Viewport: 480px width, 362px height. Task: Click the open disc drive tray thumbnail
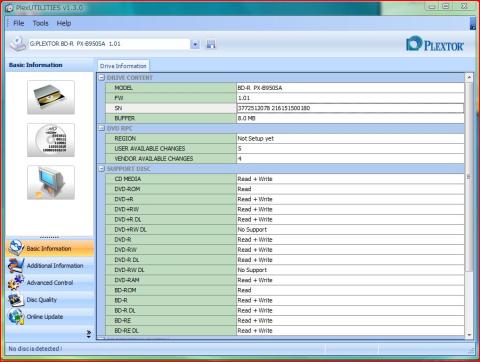(x=51, y=97)
